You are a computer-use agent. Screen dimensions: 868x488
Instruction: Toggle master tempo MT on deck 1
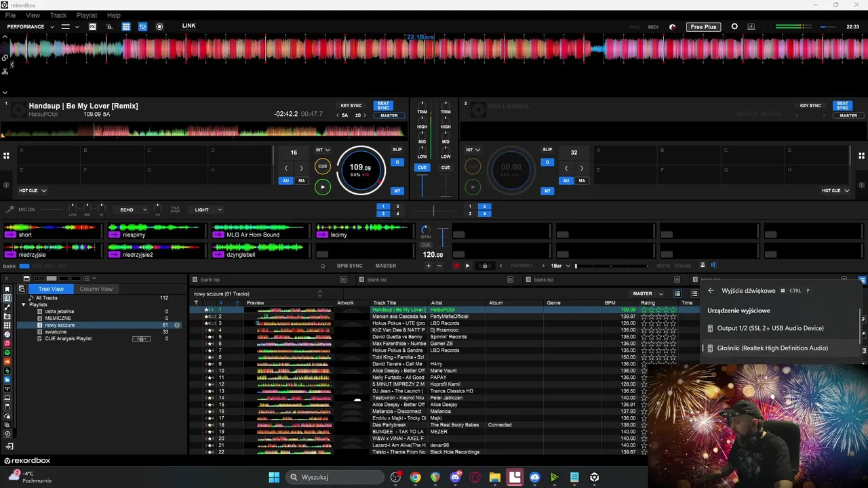pyautogui.click(x=397, y=191)
